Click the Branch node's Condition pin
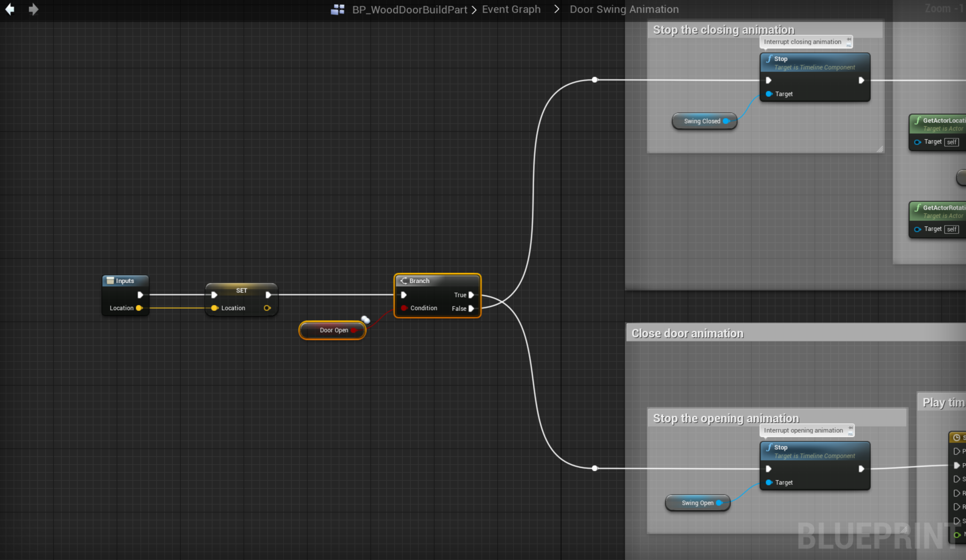Image resolution: width=966 pixels, height=560 pixels. click(x=404, y=308)
